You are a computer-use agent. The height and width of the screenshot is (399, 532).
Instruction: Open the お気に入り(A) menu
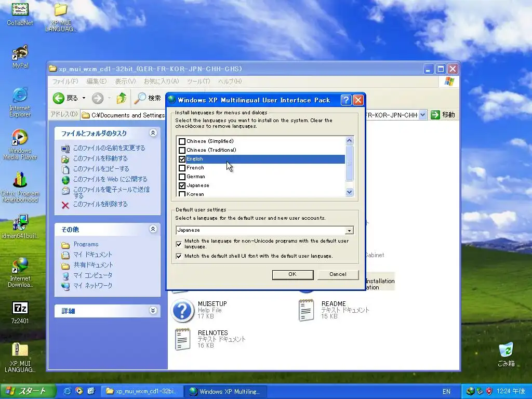pyautogui.click(x=161, y=81)
